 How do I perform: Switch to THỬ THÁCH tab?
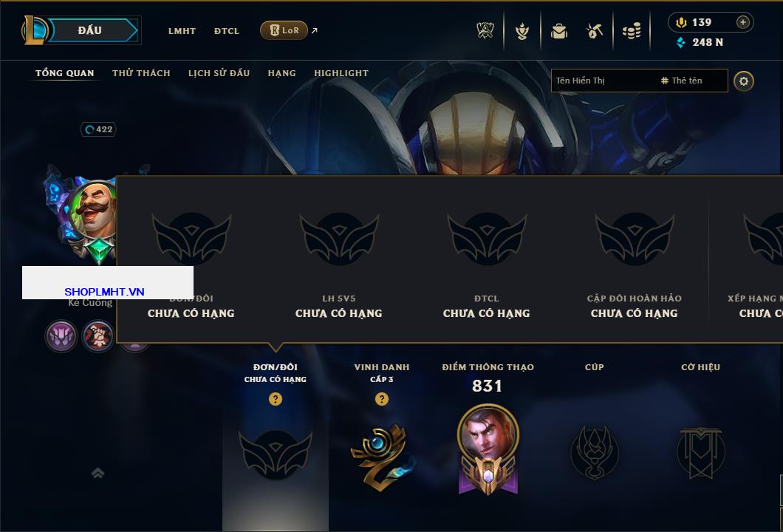141,73
